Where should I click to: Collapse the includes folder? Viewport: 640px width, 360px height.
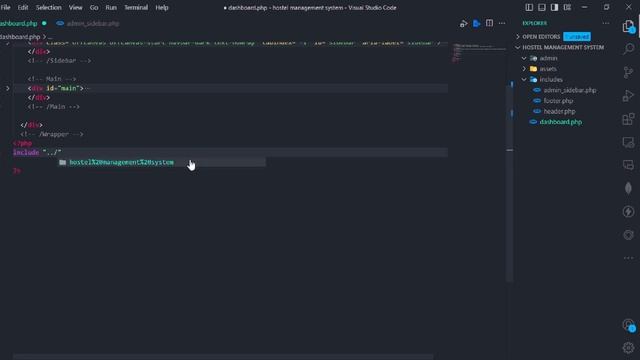point(551,79)
